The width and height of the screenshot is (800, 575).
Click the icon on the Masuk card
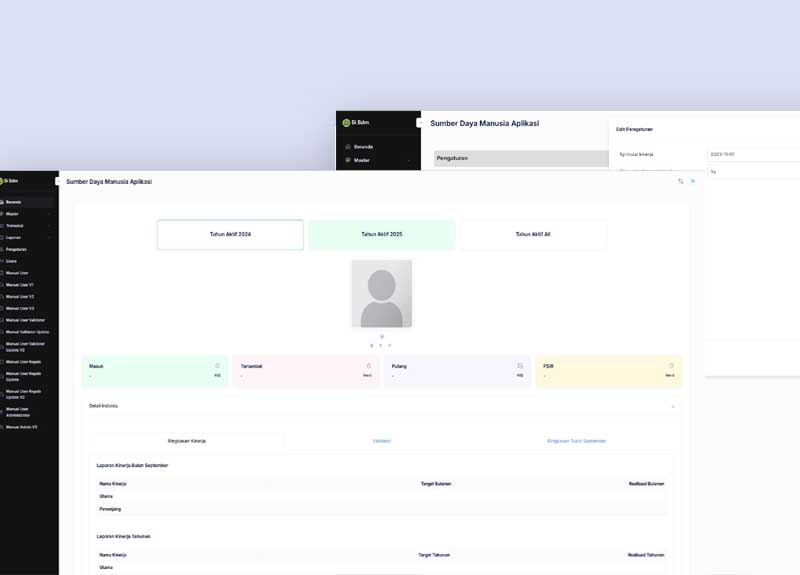click(217, 366)
